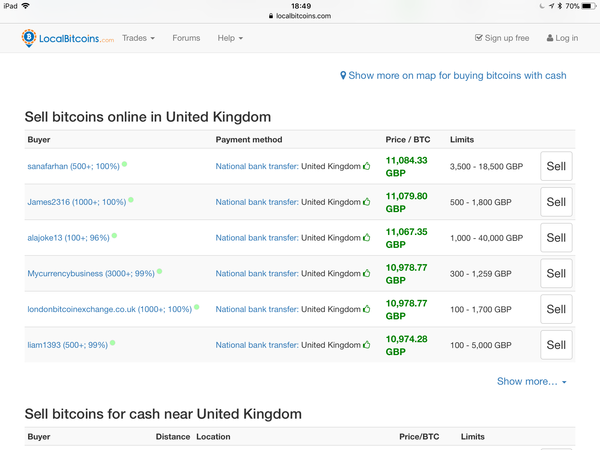The width and height of the screenshot is (600, 450).
Task: Tap the padlock icon beside localbitcoins.com address
Action: [x=271, y=16]
